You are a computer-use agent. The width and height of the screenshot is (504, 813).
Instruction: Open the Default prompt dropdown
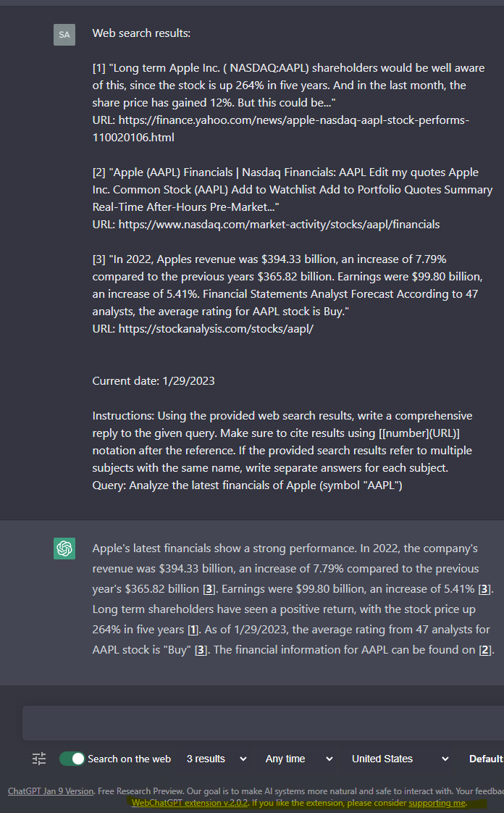coord(487,759)
